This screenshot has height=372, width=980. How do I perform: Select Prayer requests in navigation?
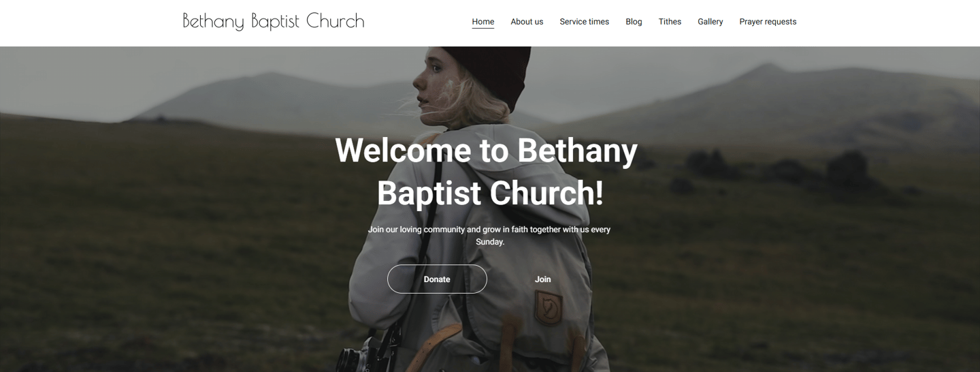(x=768, y=22)
